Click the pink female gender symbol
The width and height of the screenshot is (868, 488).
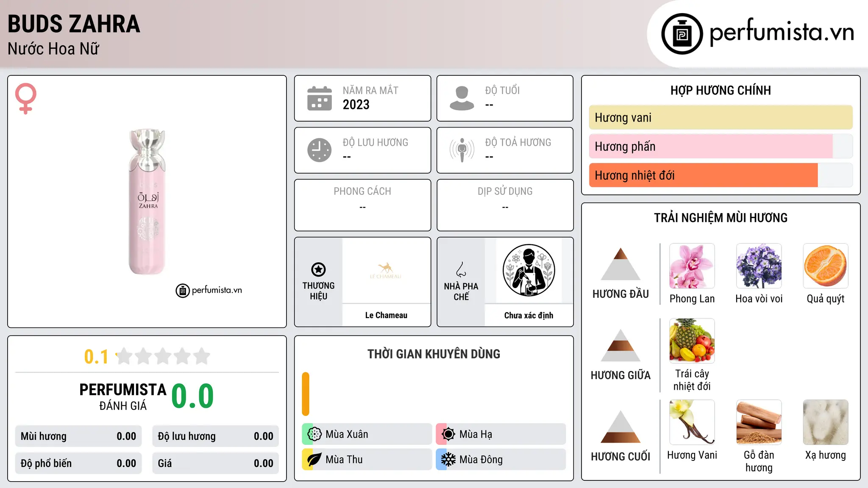click(x=26, y=98)
